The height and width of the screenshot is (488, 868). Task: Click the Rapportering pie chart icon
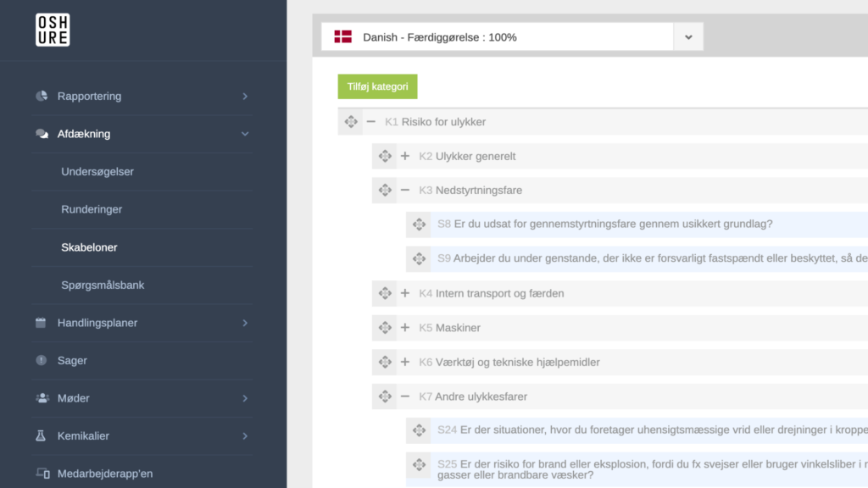42,96
